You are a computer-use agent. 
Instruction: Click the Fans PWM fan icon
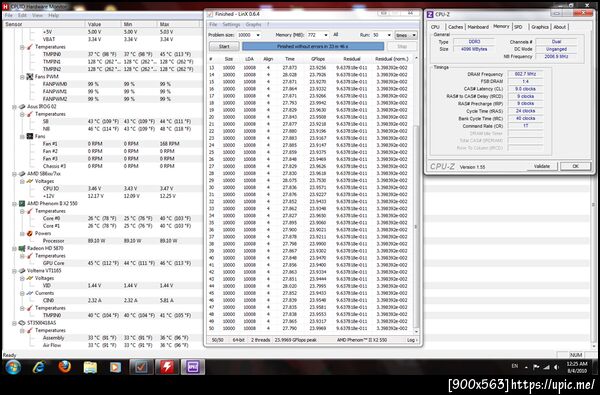click(x=29, y=77)
